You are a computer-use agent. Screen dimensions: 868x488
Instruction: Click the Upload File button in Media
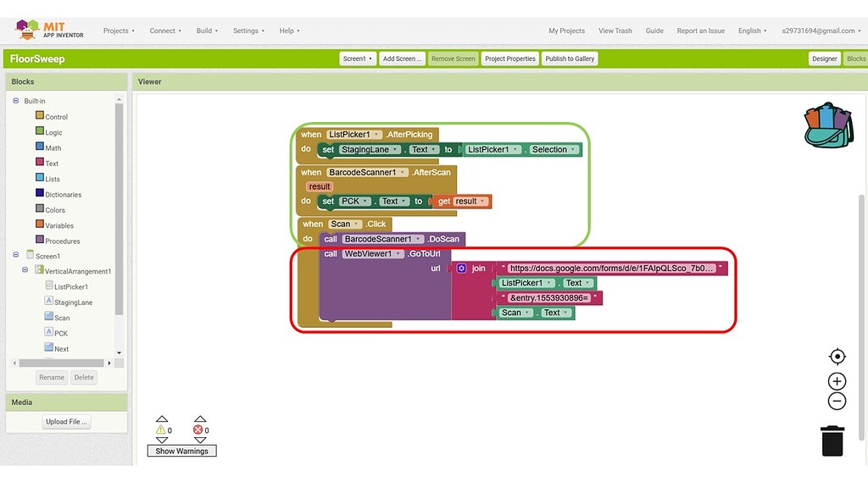coord(67,421)
